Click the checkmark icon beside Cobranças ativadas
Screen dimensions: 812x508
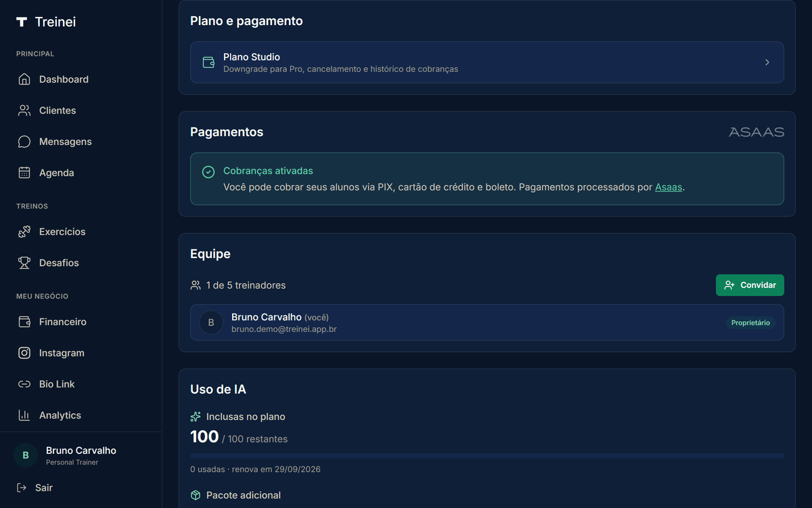point(209,172)
